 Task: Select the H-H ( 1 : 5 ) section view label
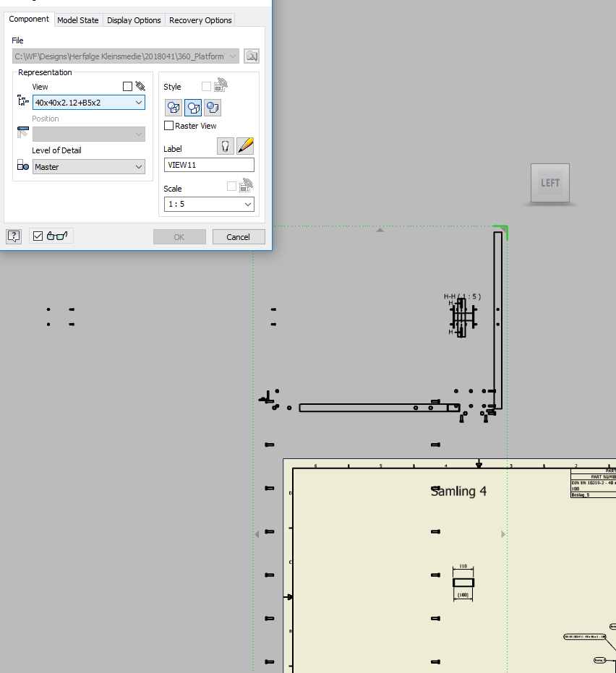click(462, 296)
